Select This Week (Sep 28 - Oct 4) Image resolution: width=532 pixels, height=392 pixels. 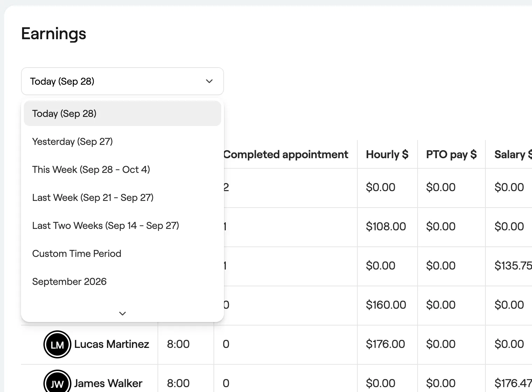click(122, 169)
